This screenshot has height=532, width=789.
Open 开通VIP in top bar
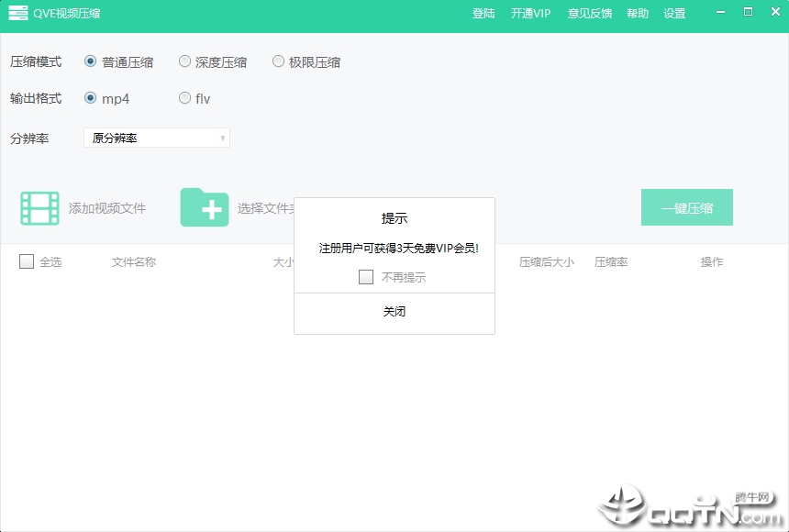pos(530,14)
